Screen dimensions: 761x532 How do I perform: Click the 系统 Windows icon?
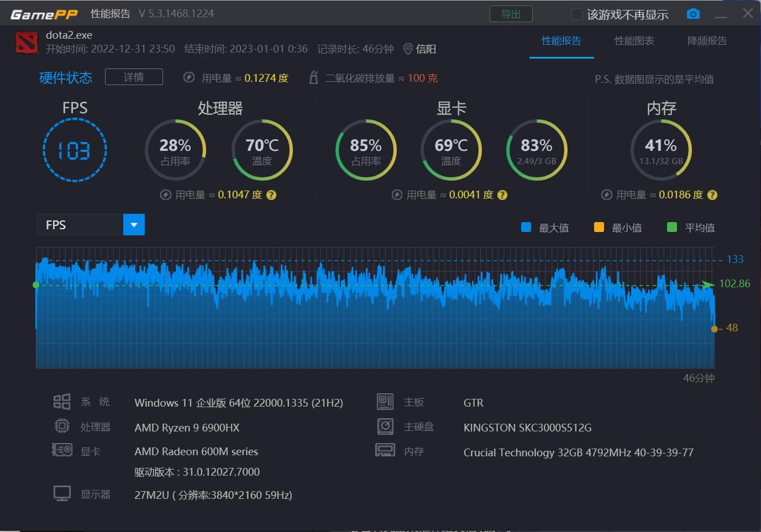pyautogui.click(x=62, y=402)
